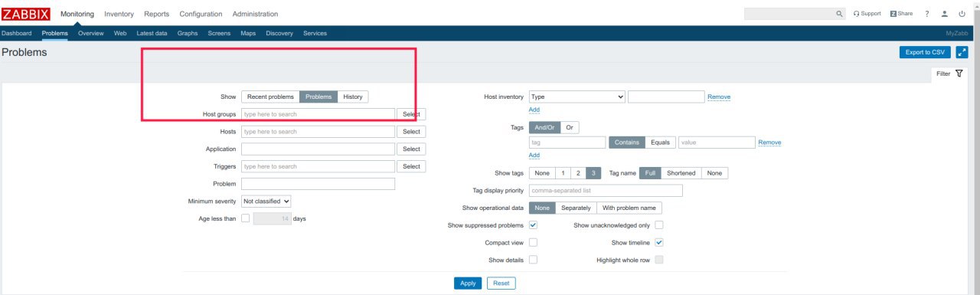
Task: Uncheck Show suppressed problems
Action: [533, 225]
